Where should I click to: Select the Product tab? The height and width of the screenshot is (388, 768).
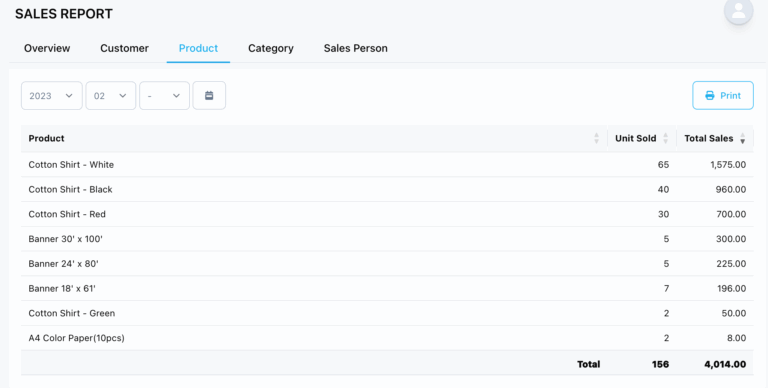click(x=198, y=48)
